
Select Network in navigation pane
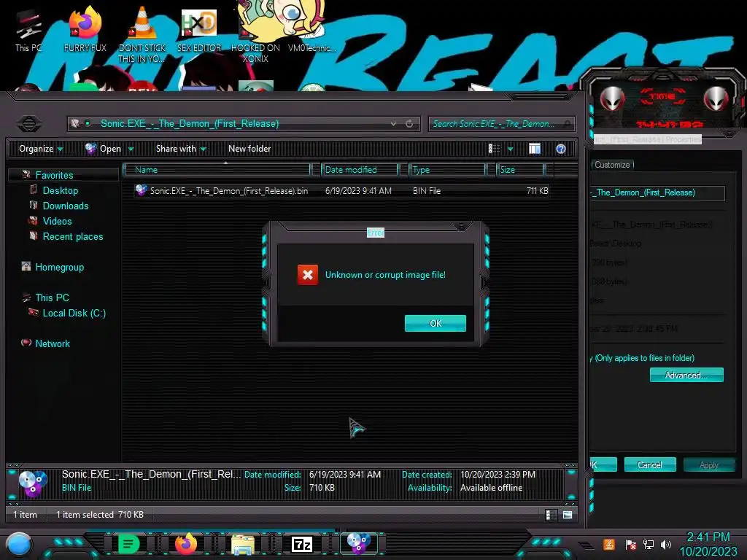53,343
